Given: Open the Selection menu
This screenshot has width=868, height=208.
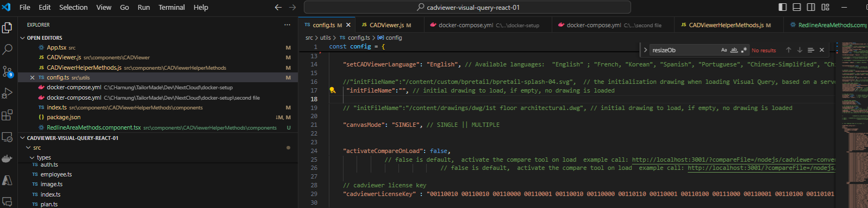Looking at the screenshot, I should coord(73,7).
